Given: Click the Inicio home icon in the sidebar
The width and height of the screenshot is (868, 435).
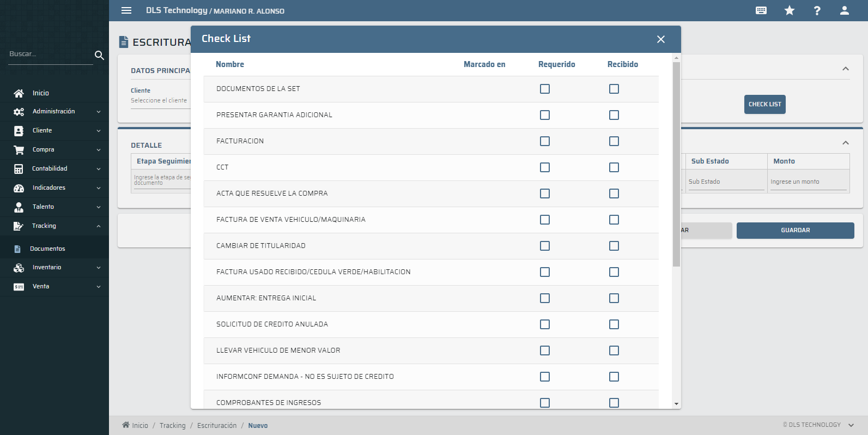Looking at the screenshot, I should click(x=19, y=93).
